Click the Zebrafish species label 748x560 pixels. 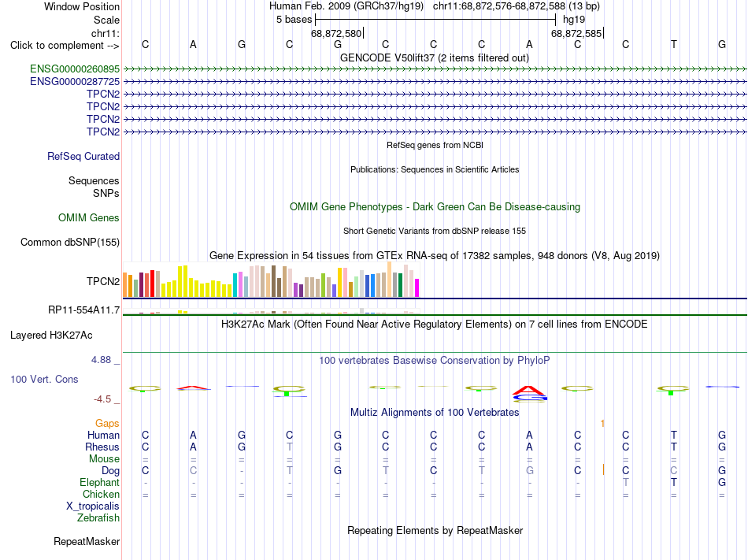click(98, 517)
